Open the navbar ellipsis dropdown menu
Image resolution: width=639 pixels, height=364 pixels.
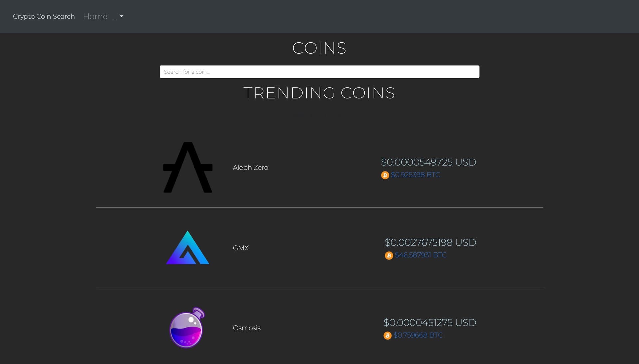point(118,16)
